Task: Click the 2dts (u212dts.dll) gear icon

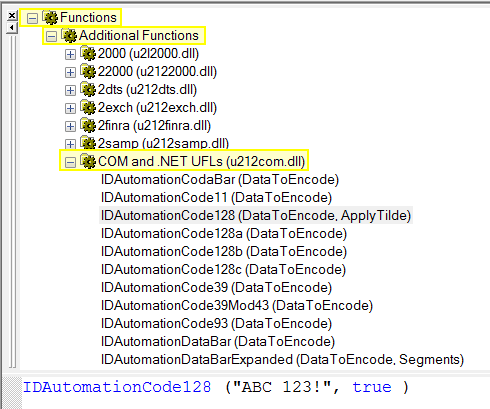Action: 88,89
